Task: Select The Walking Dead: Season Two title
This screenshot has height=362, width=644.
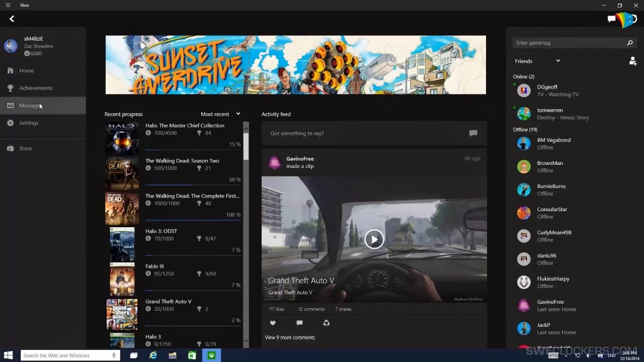Action: (x=182, y=161)
